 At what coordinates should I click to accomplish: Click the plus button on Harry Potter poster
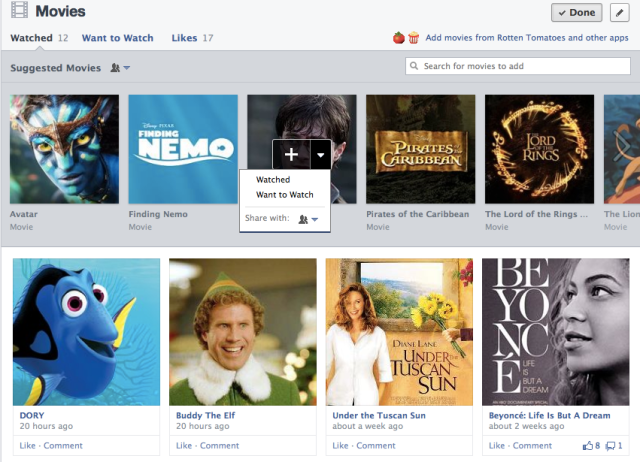[291, 154]
